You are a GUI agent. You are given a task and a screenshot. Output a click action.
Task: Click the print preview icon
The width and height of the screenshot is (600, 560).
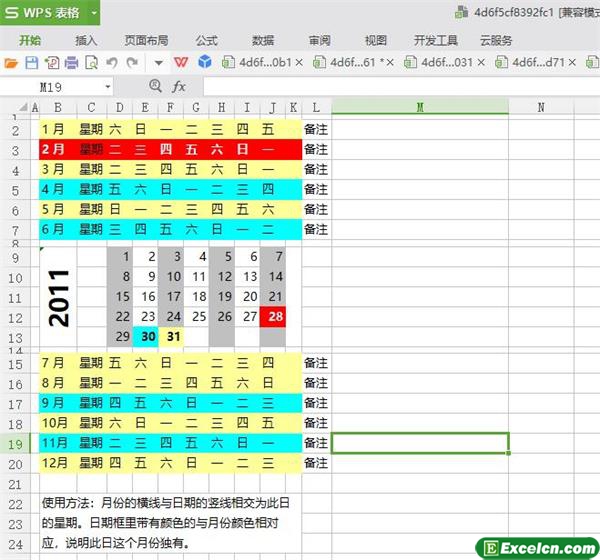tap(91, 63)
